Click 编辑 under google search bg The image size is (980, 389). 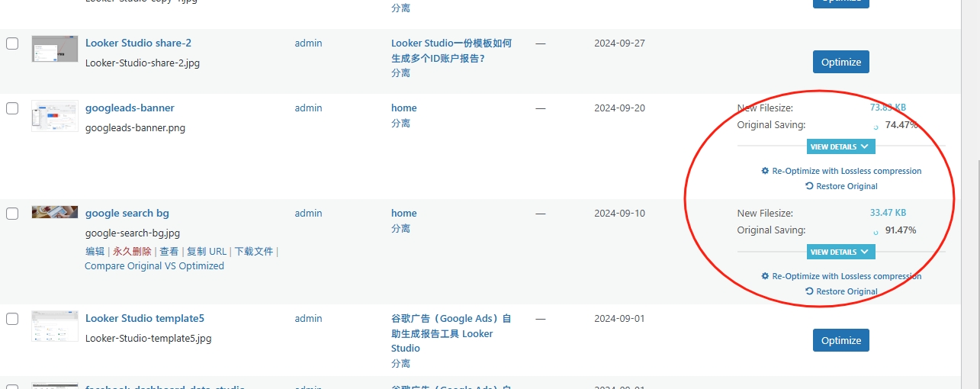click(x=95, y=252)
